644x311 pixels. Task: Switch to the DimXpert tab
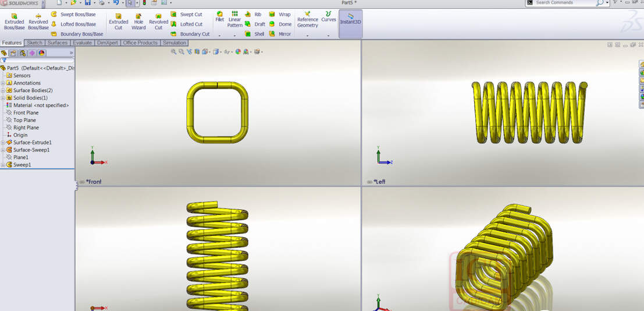tap(108, 43)
